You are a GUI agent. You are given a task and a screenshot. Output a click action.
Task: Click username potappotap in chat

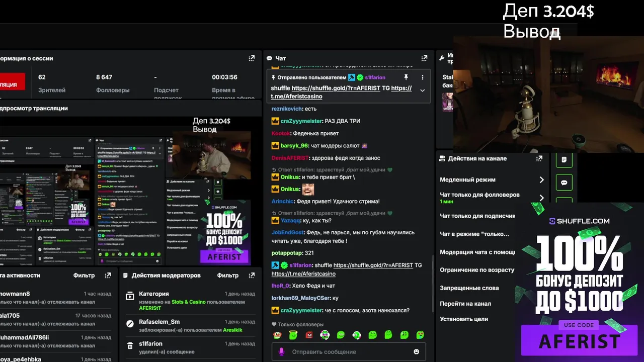coord(287,253)
